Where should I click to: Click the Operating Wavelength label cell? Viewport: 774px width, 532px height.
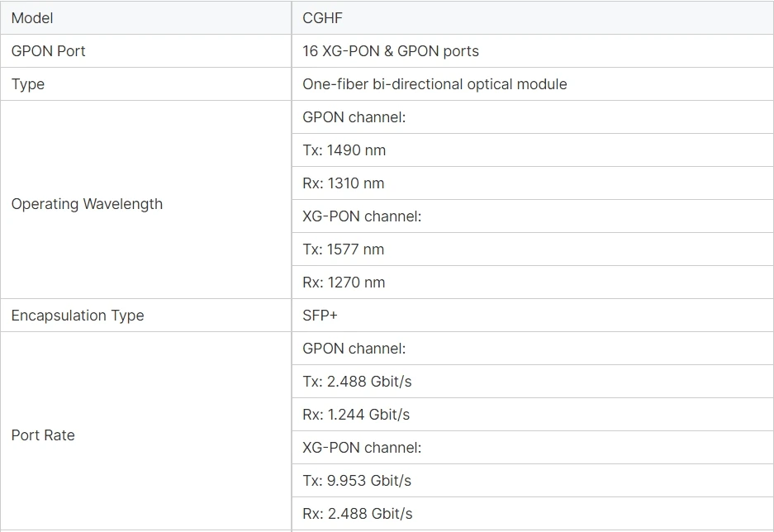[x=87, y=204]
